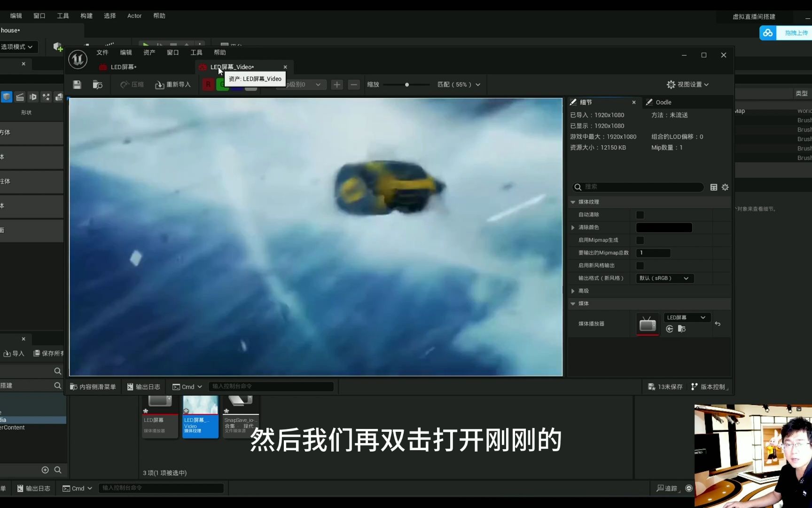Open the main window Actor menu
The height and width of the screenshot is (508, 812).
(x=134, y=16)
